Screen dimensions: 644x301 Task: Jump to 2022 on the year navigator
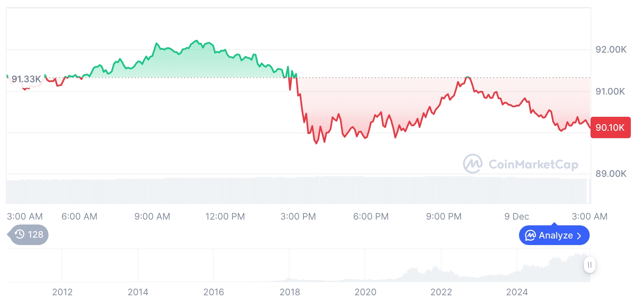point(441,292)
